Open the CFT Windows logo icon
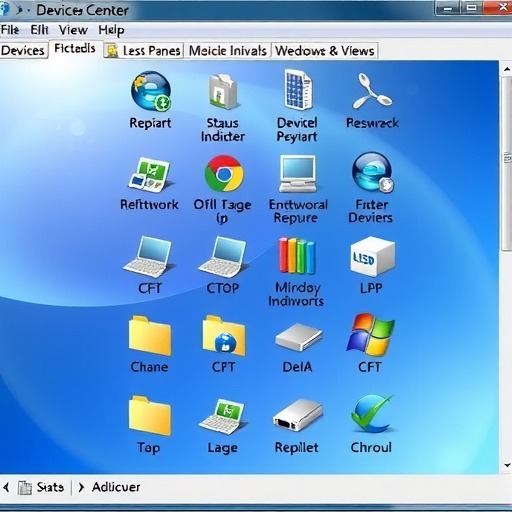 click(370, 335)
